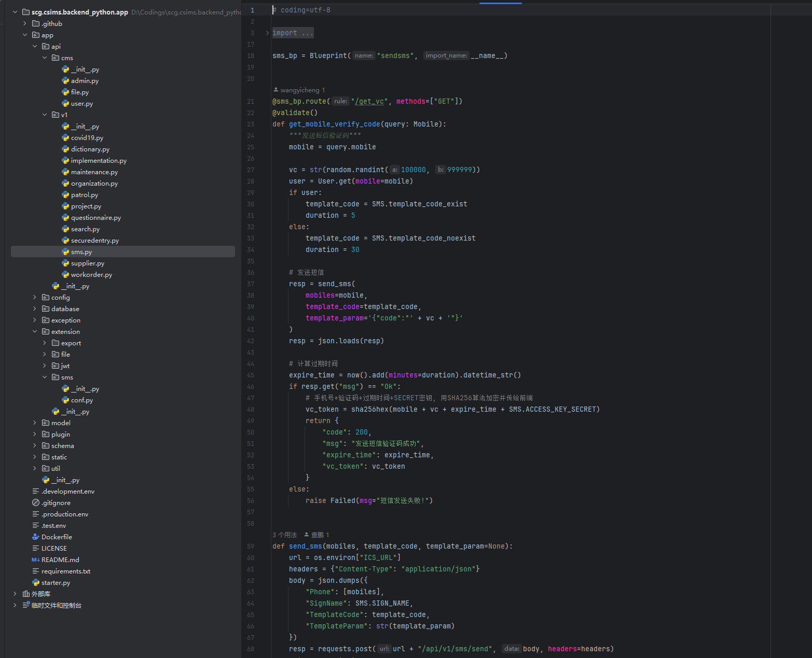Viewport: 812px width, 658px height.
Task: Click the ignore icon of .gitignore
Action: [x=36, y=502]
